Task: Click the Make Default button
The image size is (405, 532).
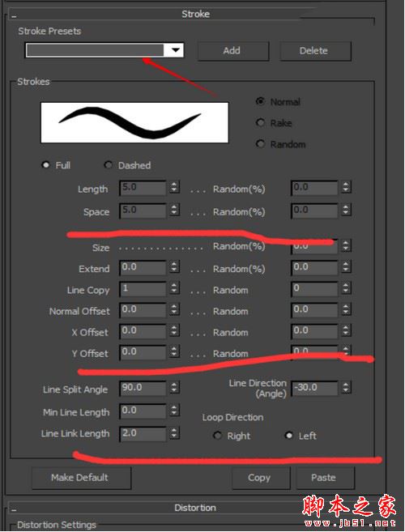Action: tap(81, 478)
